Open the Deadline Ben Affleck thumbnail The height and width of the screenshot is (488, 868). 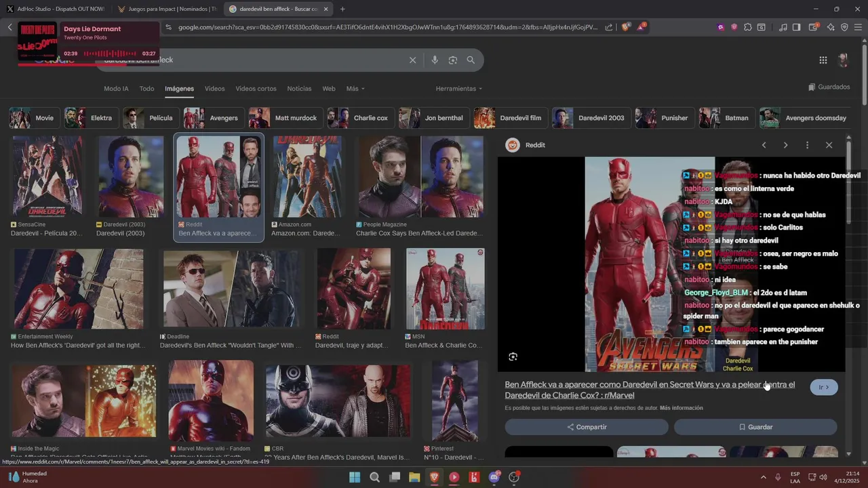[x=233, y=289]
